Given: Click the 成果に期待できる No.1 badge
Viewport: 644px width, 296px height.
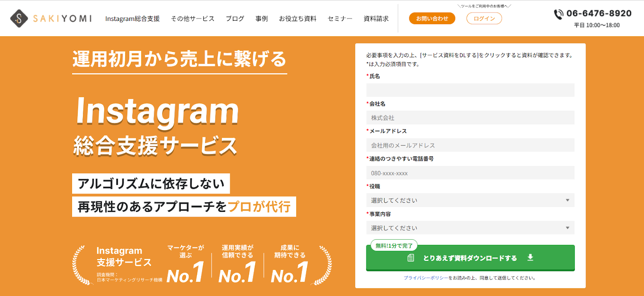Looking at the screenshot, I should tap(290, 264).
